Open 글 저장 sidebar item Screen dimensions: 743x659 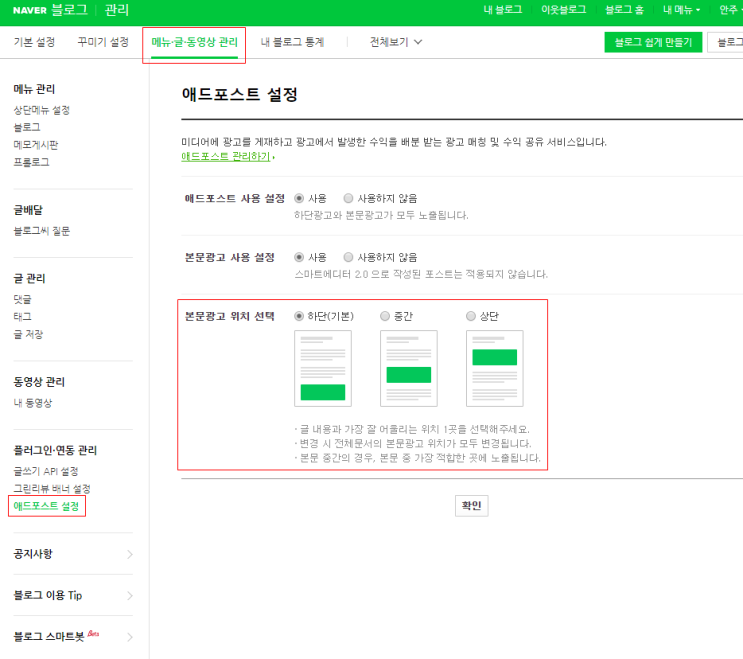[28, 334]
